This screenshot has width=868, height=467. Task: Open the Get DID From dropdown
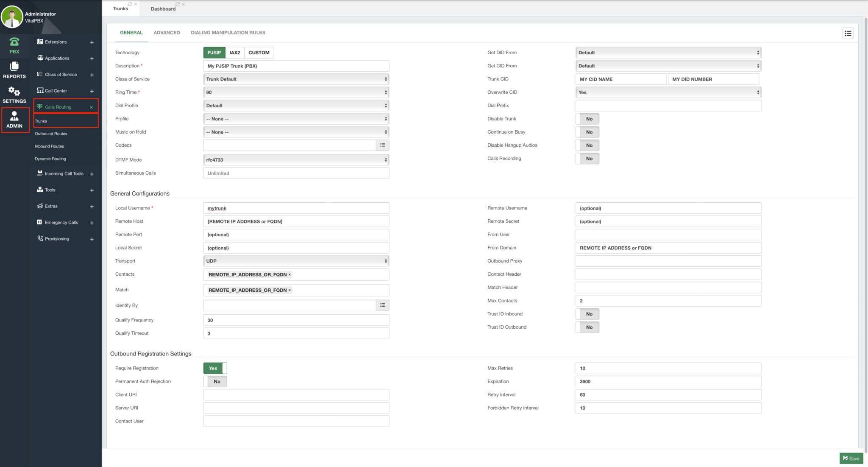(668, 53)
